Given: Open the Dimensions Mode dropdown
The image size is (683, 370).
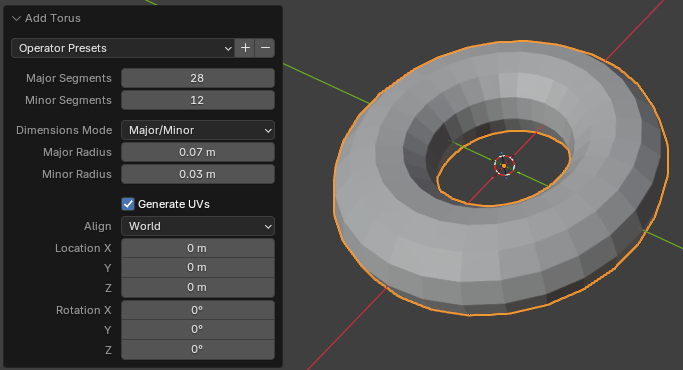Looking at the screenshot, I should pos(198,130).
